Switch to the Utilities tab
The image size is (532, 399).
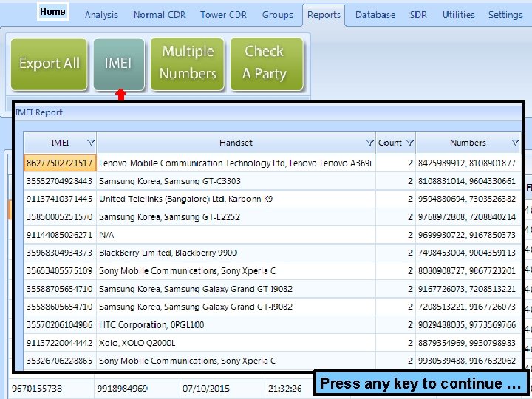(x=458, y=16)
